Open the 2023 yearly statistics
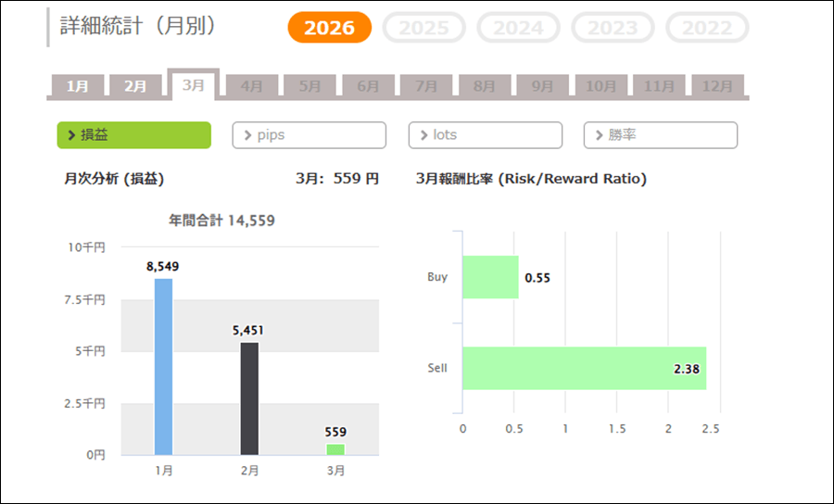834x504 pixels. coord(613,28)
